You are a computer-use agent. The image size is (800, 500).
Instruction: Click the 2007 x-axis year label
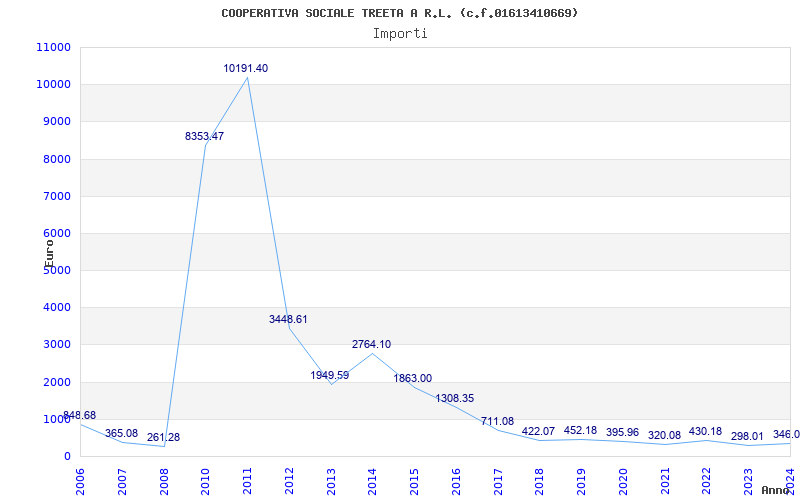pyautogui.click(x=122, y=482)
